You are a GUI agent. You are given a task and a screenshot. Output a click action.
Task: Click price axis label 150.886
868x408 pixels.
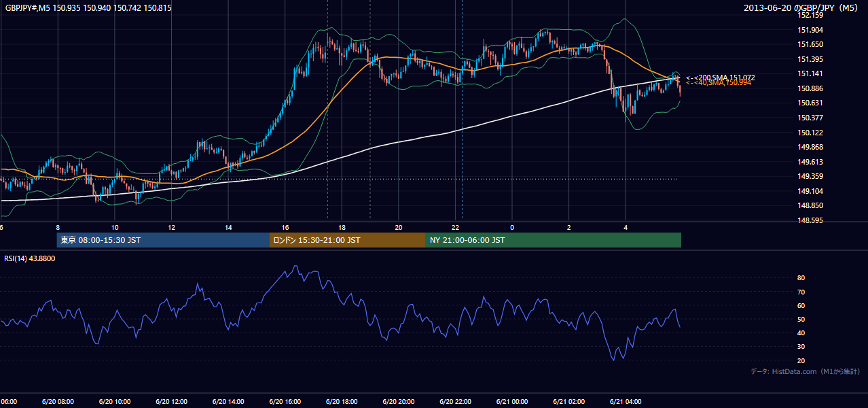[x=810, y=88]
